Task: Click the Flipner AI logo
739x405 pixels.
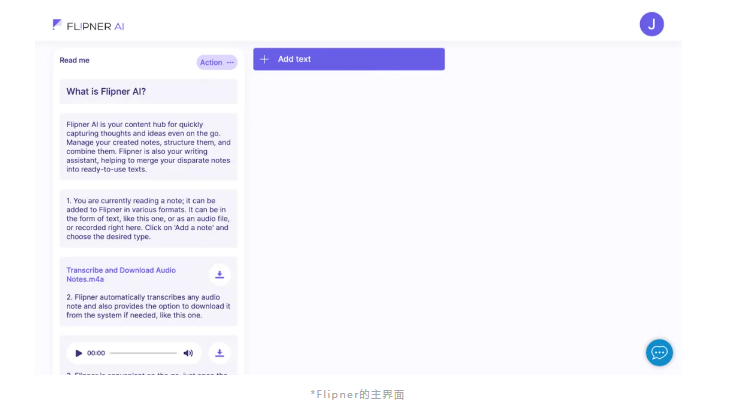Action: point(88,25)
